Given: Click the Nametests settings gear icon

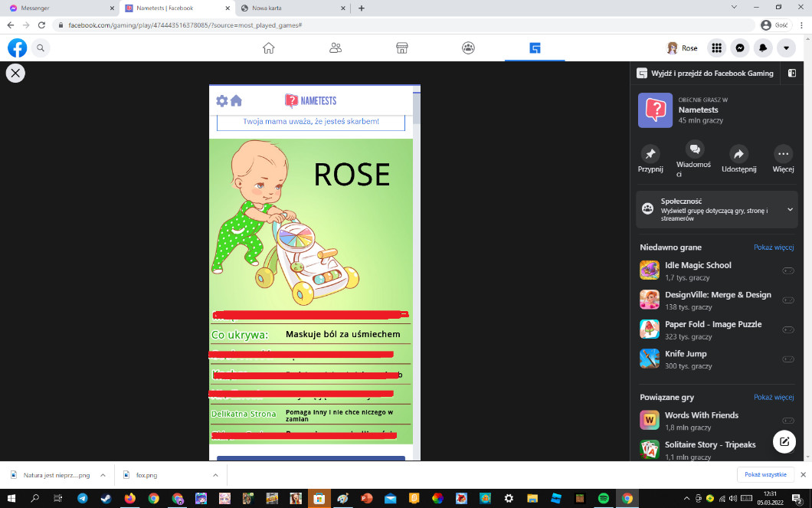Looking at the screenshot, I should [222, 101].
